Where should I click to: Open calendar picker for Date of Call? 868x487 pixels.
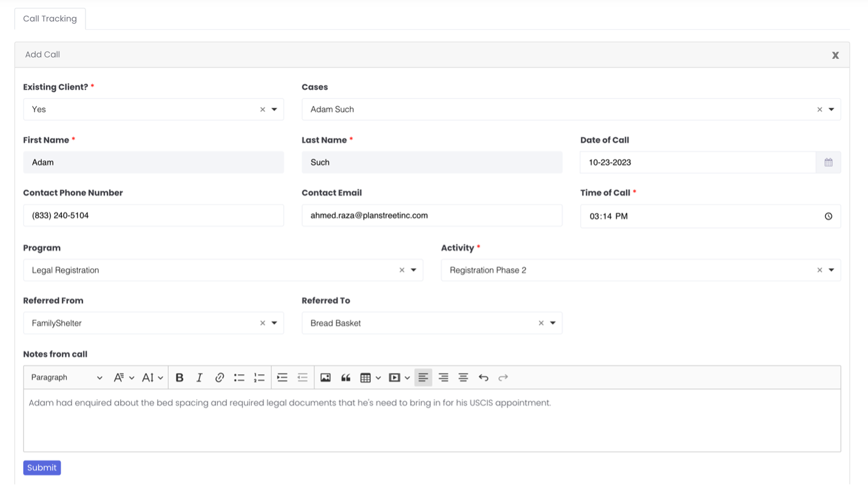(829, 163)
